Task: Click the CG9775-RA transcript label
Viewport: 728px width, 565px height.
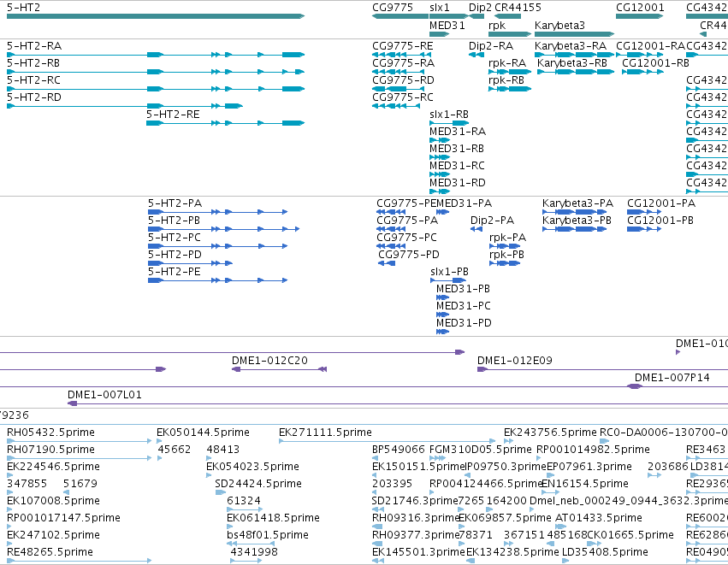Action: [x=404, y=63]
